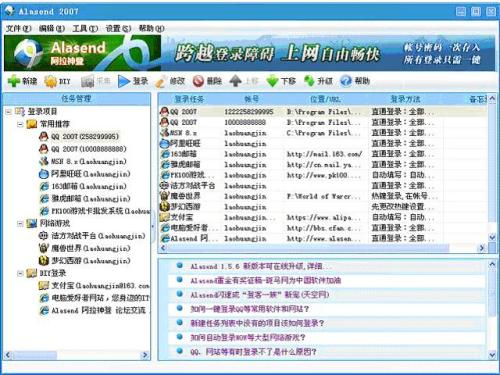Sort by 位置/URL column header
Screen dimensions: 500x375
tap(325, 99)
